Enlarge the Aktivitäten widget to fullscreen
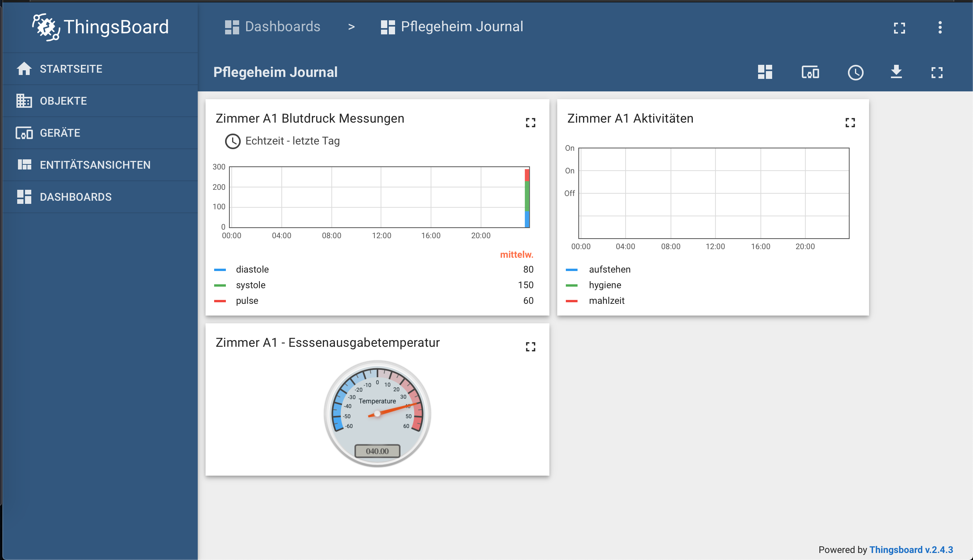The height and width of the screenshot is (560, 973). 850,123
